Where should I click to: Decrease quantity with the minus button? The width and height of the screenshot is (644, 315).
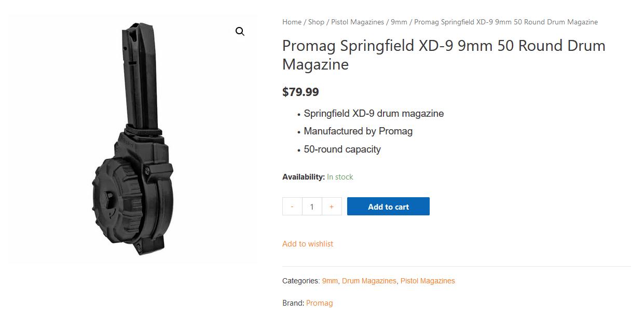coord(292,207)
